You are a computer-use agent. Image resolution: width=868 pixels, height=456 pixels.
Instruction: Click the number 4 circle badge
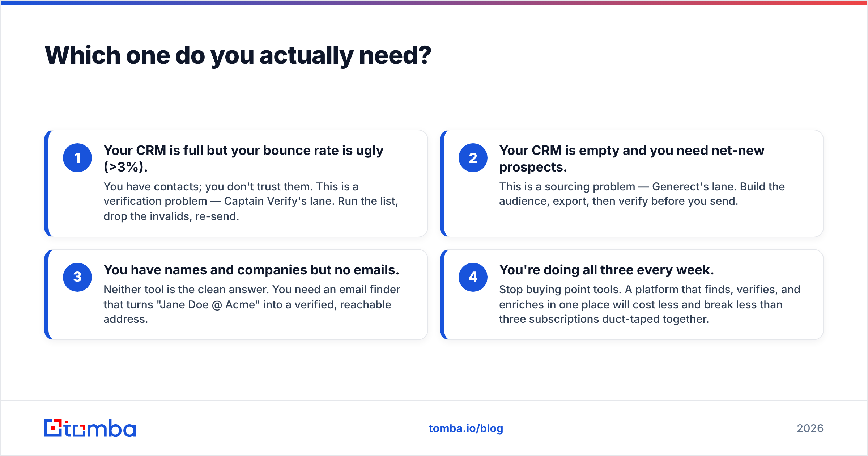pos(473,277)
